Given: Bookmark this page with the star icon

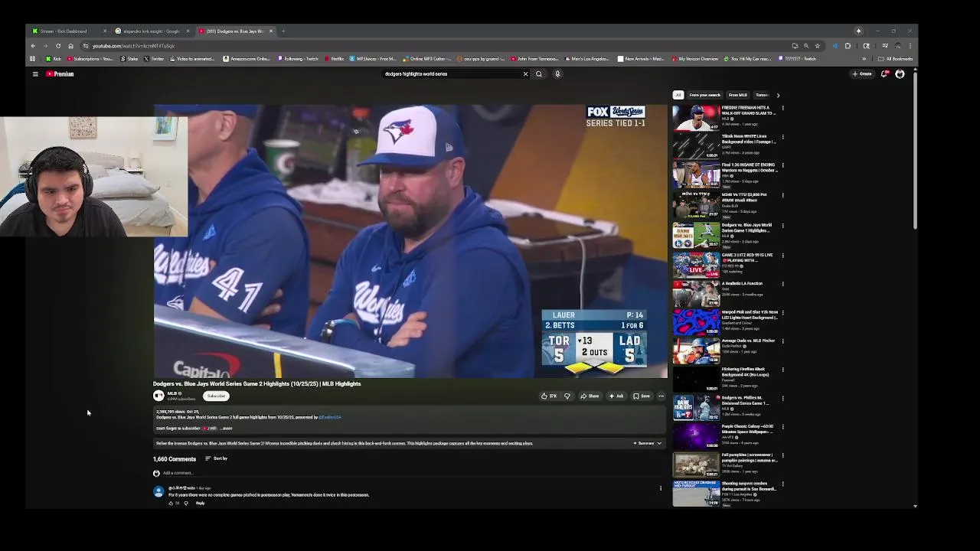Looking at the screenshot, I should point(817,46).
